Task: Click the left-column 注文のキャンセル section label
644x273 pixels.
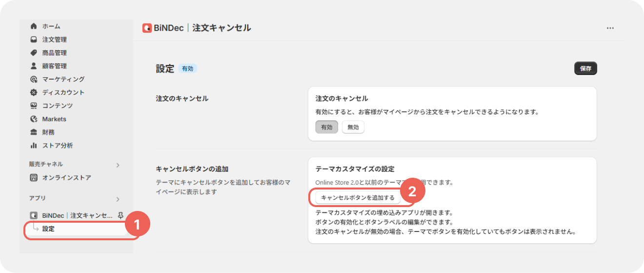Action: tap(182, 99)
